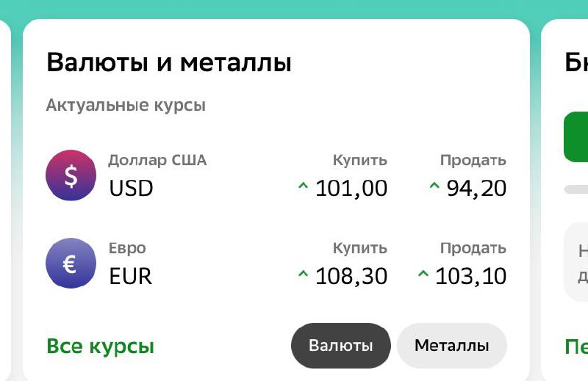Select the USD sell rate 94,20
This screenshot has height=381, width=588.
[476, 189]
